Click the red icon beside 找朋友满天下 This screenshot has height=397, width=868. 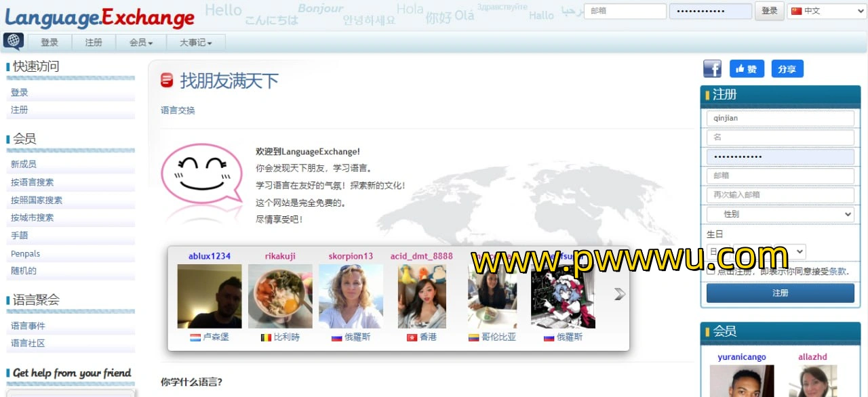point(167,81)
